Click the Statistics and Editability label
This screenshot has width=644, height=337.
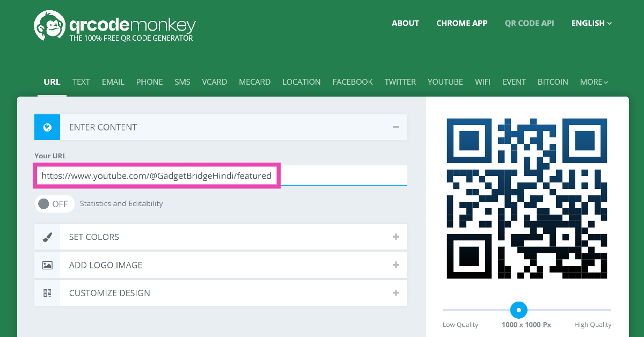coord(121,204)
